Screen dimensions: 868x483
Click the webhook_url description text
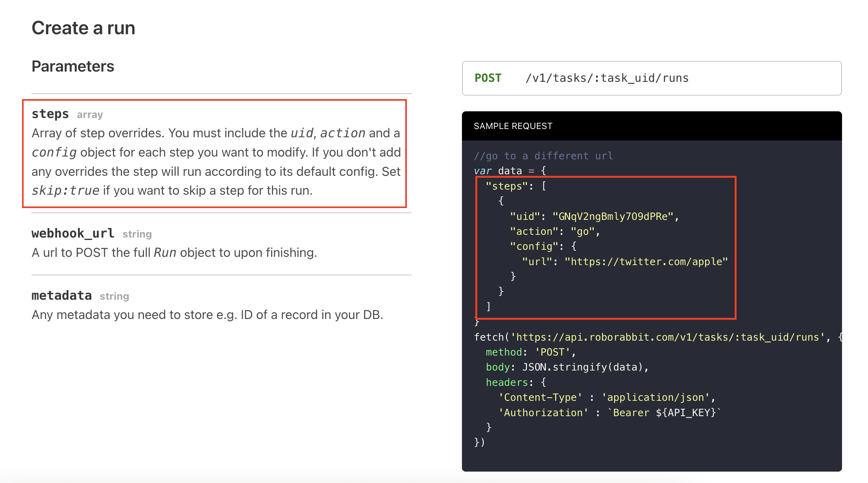pyautogui.click(x=174, y=253)
